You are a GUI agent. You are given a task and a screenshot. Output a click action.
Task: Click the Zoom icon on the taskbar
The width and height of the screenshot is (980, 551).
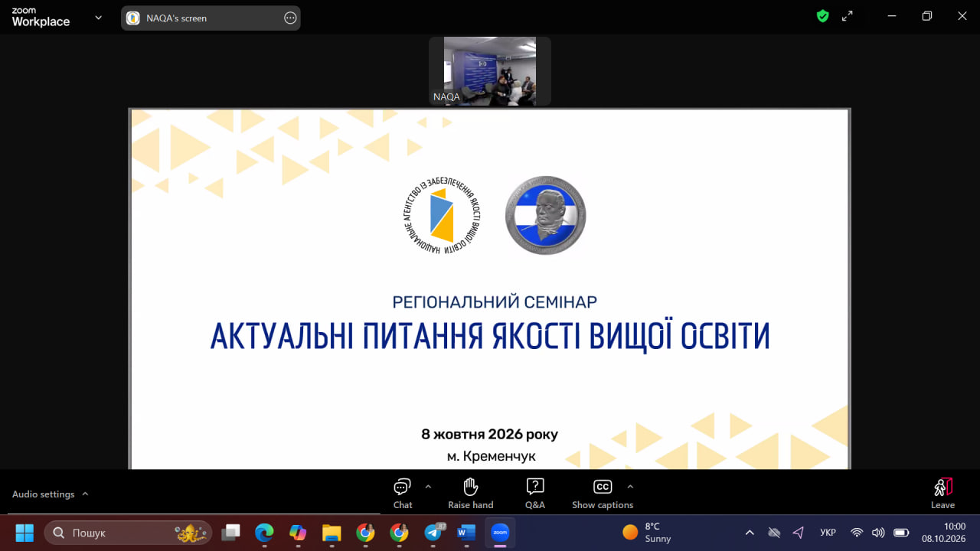coord(500,533)
